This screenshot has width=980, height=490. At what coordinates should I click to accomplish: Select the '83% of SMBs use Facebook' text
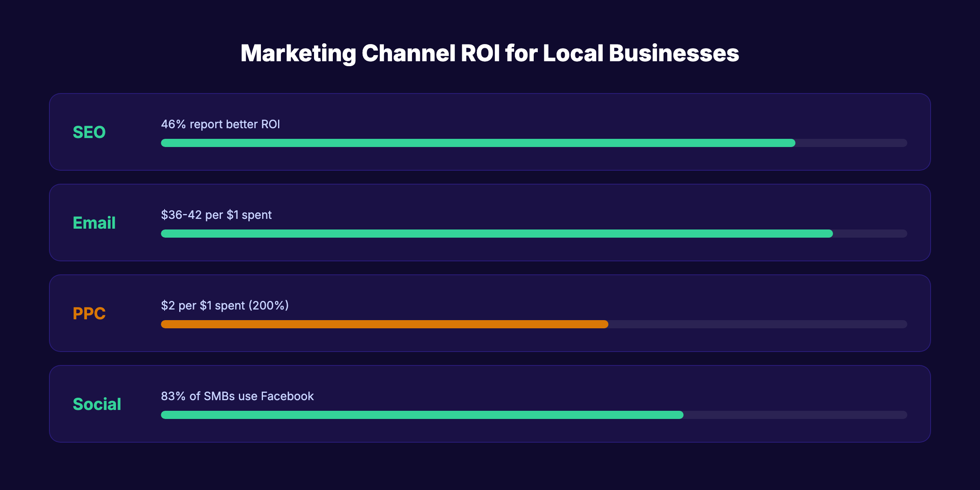[237, 396]
